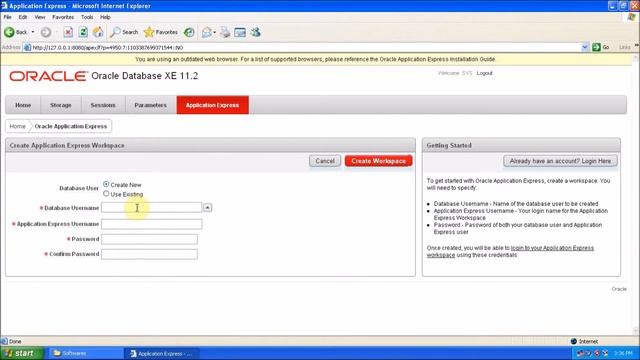Click the History icon in toolbar
The width and height of the screenshot is (640, 360).
click(x=189, y=32)
